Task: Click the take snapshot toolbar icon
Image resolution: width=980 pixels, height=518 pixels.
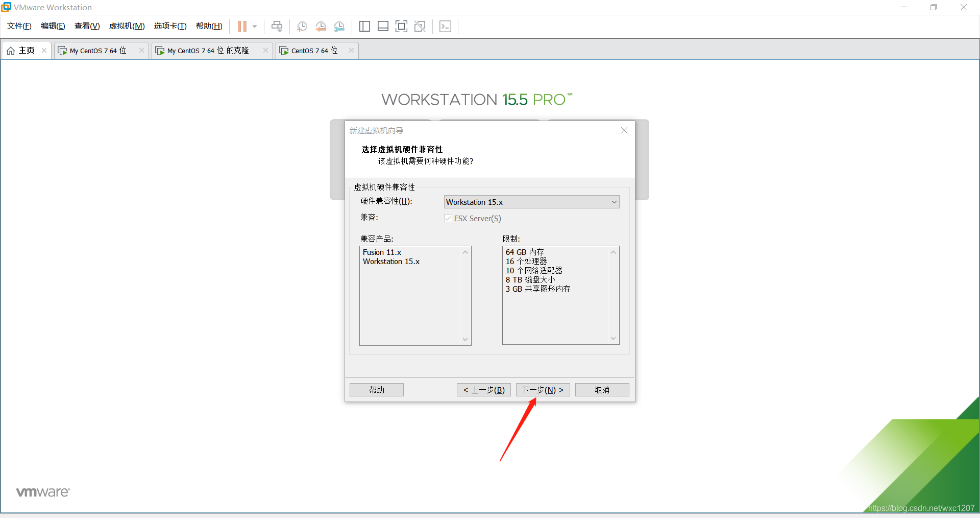Action: tap(302, 26)
